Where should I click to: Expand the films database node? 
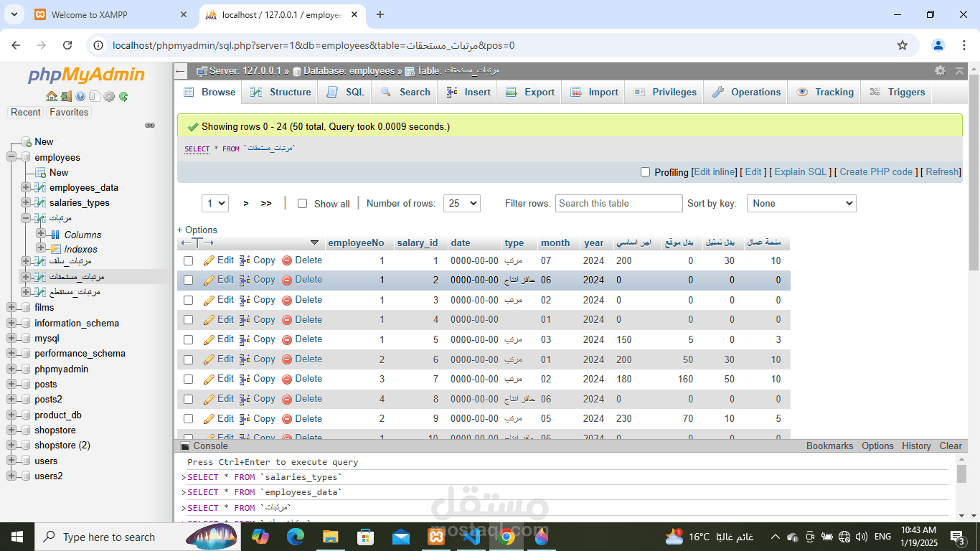click(11, 307)
